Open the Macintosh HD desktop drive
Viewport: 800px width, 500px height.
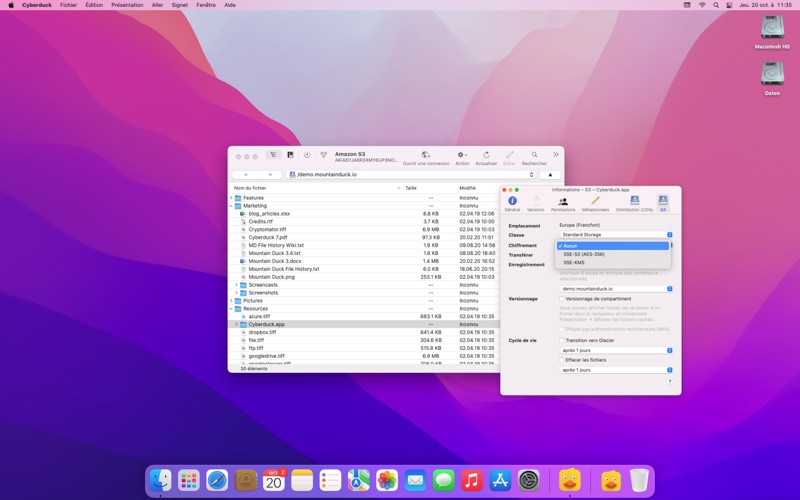click(772, 32)
